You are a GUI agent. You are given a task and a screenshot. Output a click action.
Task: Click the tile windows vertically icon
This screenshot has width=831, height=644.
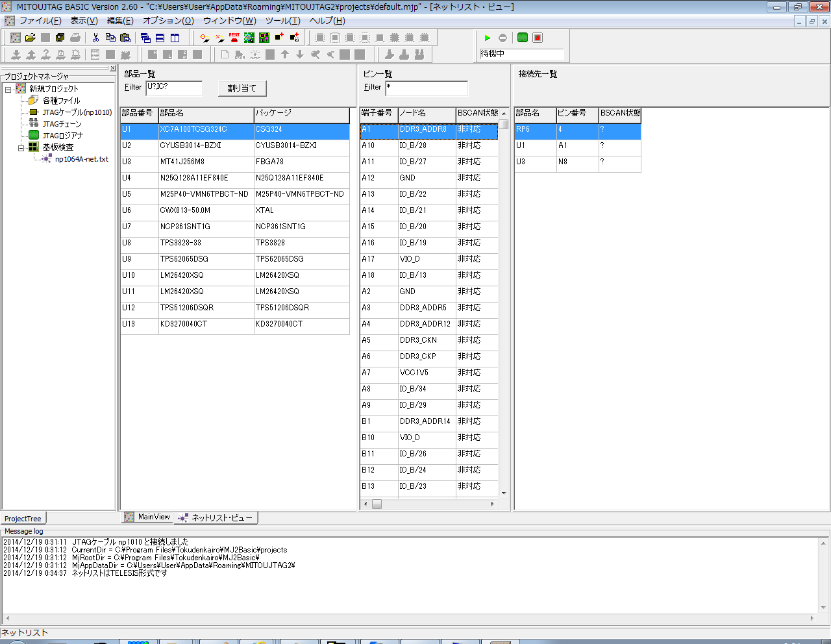(175, 38)
